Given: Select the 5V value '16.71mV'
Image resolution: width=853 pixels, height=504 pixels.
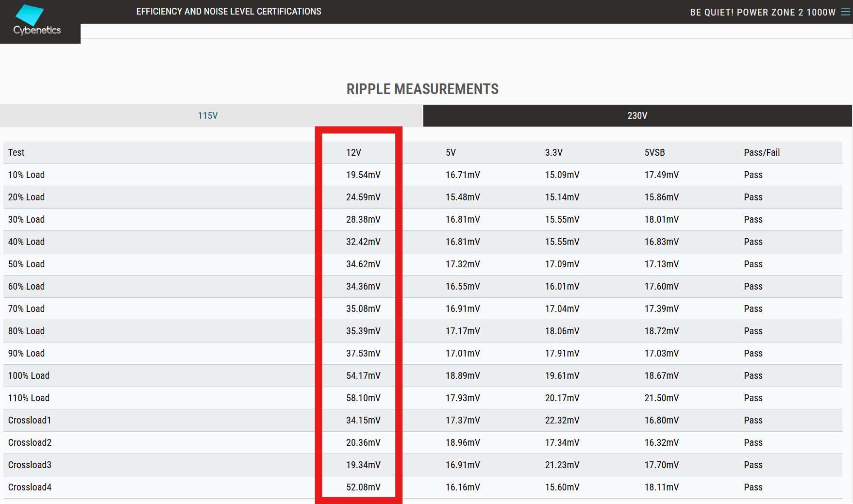Looking at the screenshot, I should (463, 175).
